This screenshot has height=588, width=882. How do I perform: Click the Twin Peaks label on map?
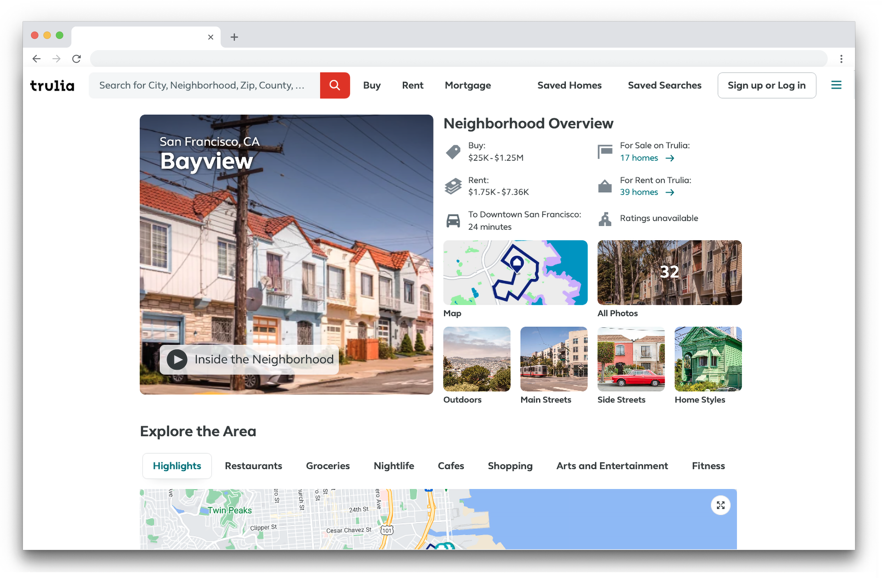click(x=230, y=510)
